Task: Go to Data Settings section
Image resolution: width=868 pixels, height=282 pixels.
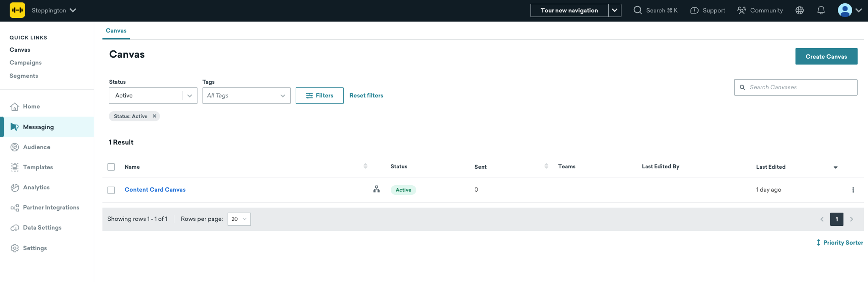Action: click(42, 228)
